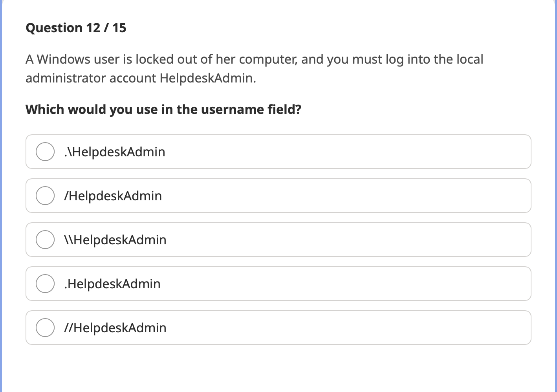Select the answer starting with dot backslash
The image size is (557, 392).
[278, 152]
